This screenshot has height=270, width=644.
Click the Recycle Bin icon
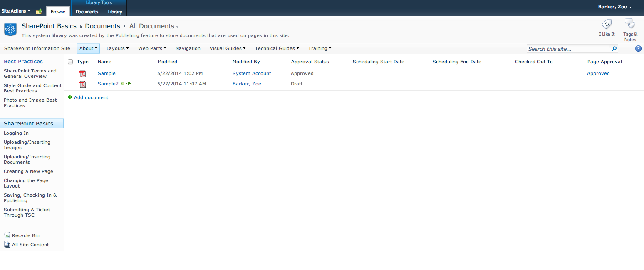coord(7,235)
